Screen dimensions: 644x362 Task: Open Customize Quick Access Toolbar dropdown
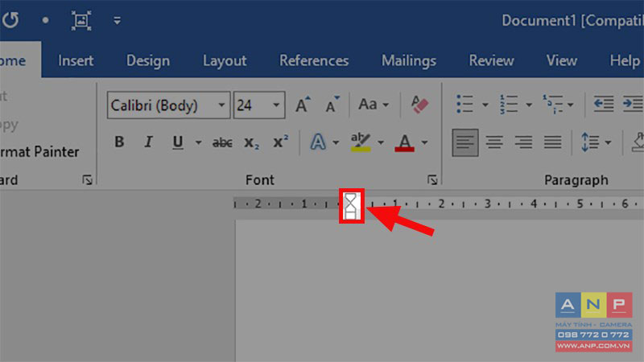[x=117, y=21]
